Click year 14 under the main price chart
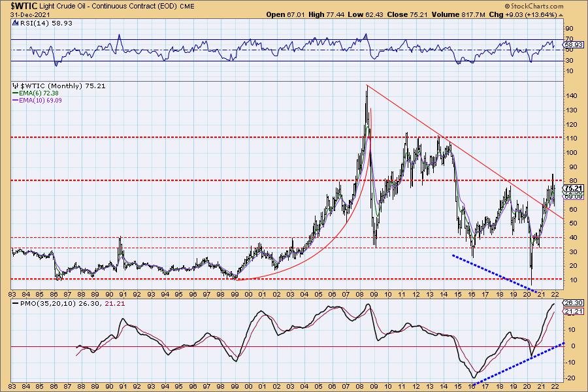Screen dimensions: 588x392 [x=444, y=295]
